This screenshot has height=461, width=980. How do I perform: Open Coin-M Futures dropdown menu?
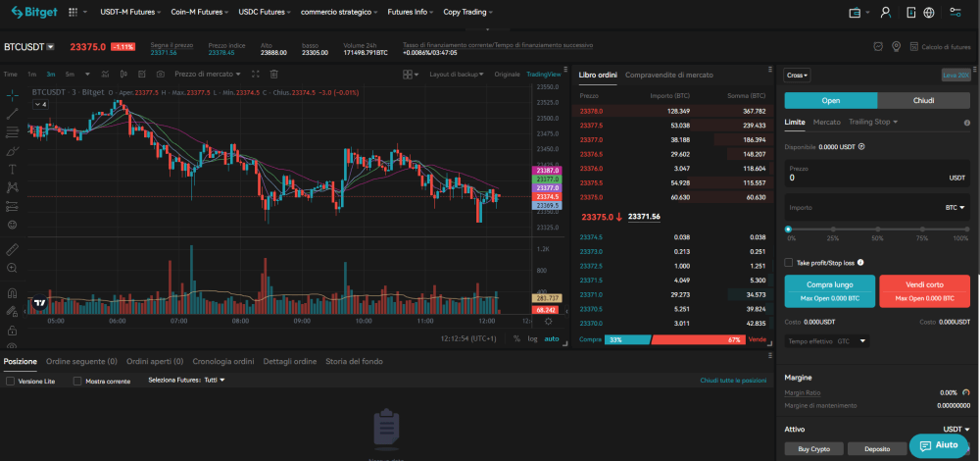click(199, 12)
